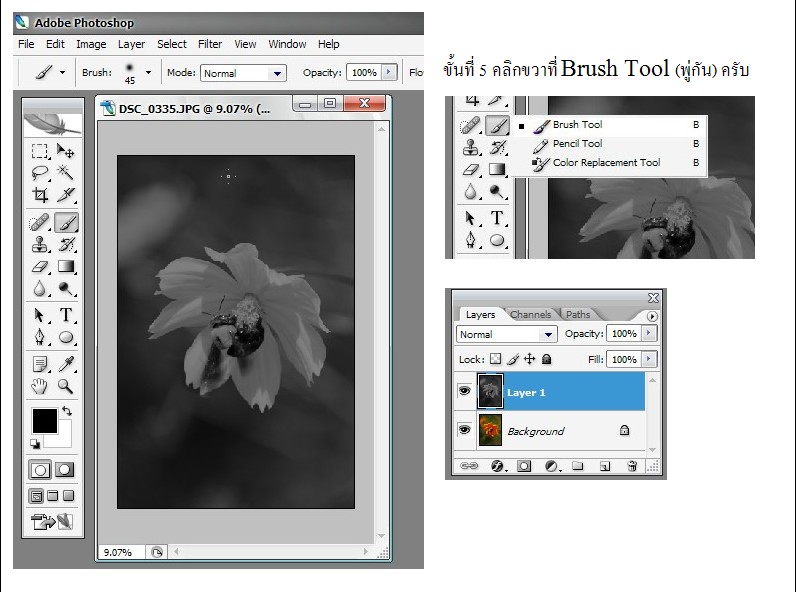Screen dimensions: 796x592
Task: Link layers icon in Layers panel
Action: [x=469, y=466]
